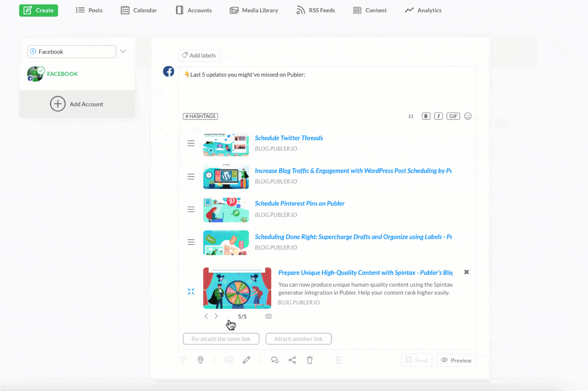588x391 pixels.
Task: Click the share icon
Action: 292,360
